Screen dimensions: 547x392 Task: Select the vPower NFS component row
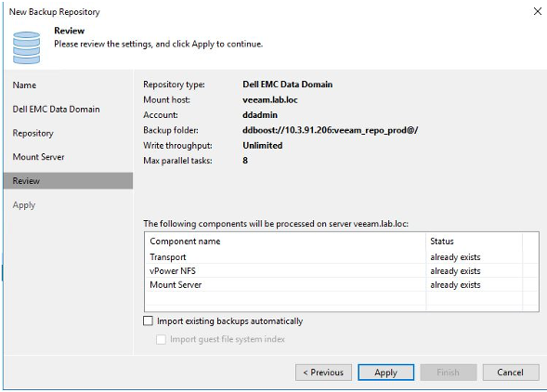341,271
